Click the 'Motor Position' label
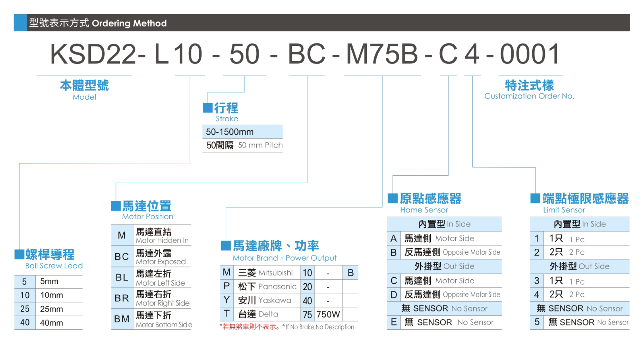The width and height of the screenshot is (644, 348). pos(147,217)
